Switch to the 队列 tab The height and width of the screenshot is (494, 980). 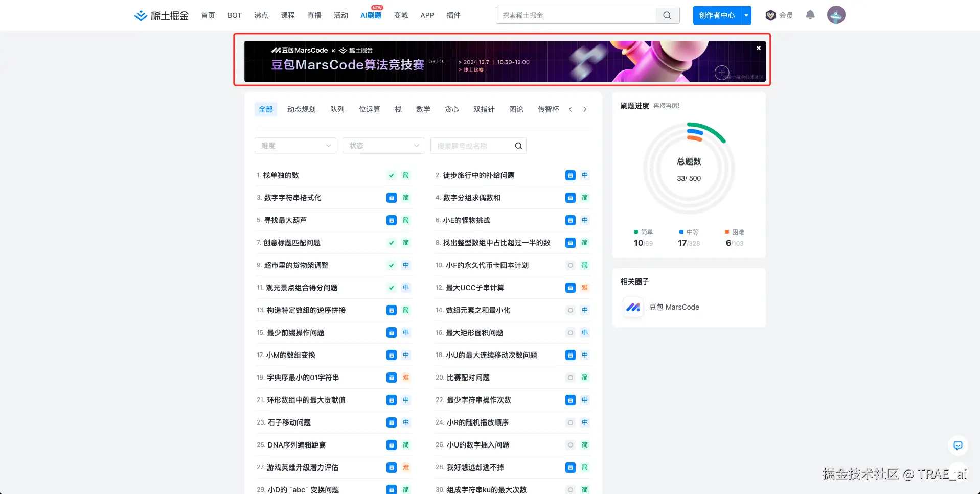tap(337, 109)
